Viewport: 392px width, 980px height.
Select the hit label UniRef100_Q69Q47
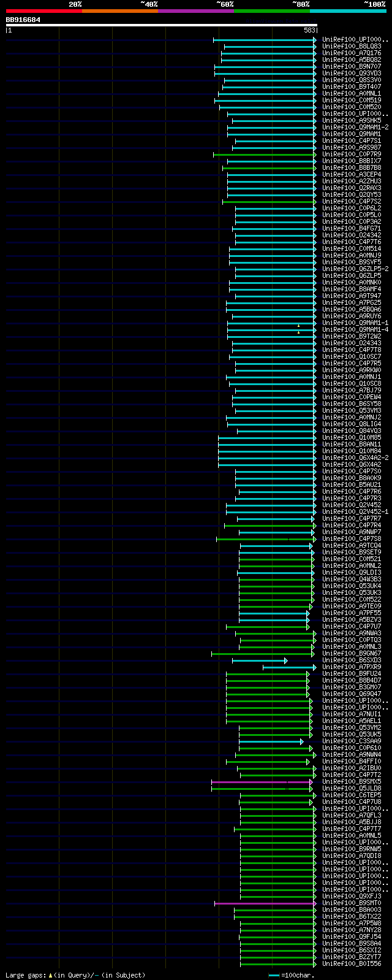click(x=352, y=694)
